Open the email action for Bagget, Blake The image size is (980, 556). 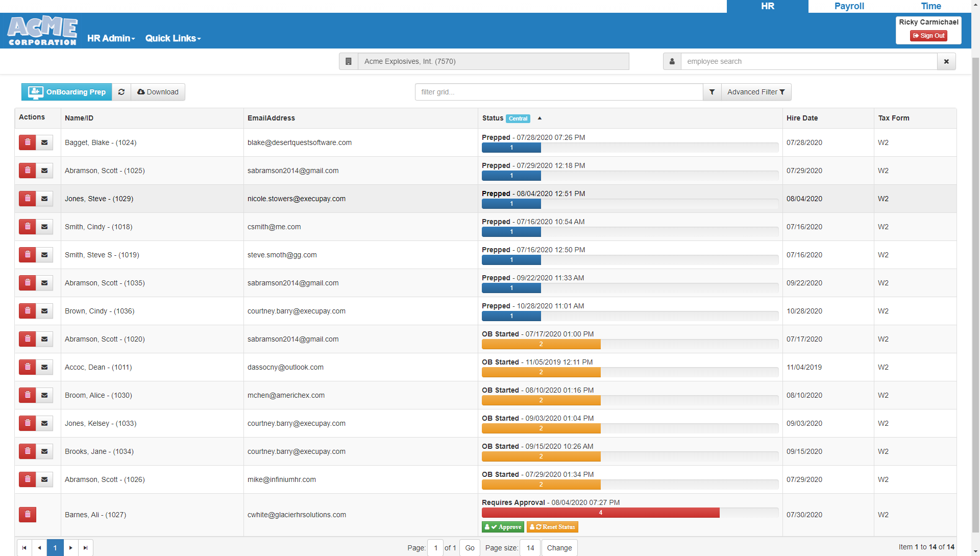45,142
